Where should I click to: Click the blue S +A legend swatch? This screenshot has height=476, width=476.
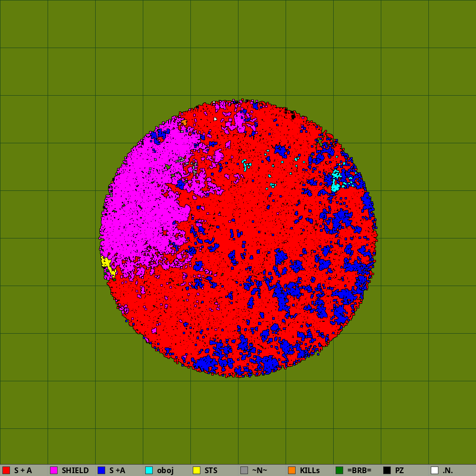pyautogui.click(x=101, y=470)
